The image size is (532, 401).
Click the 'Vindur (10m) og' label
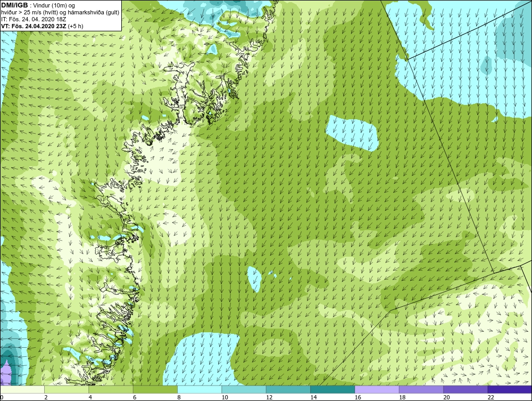[55, 6]
